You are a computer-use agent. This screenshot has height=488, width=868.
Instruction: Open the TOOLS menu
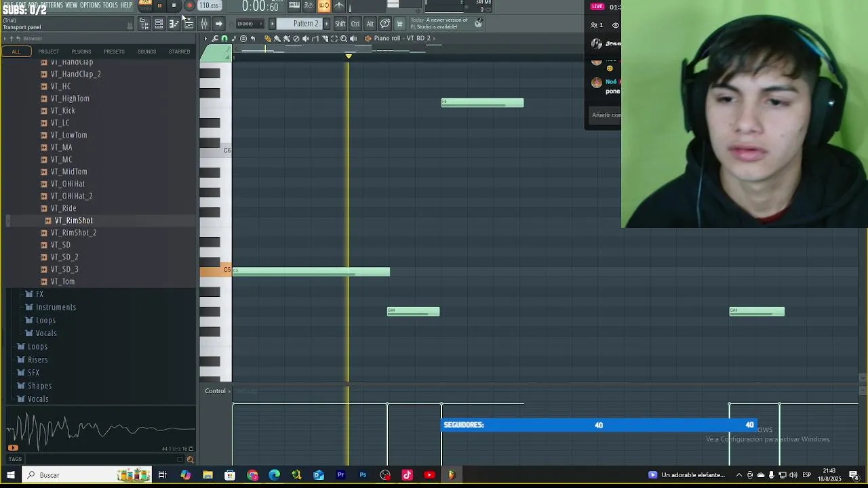pos(111,5)
